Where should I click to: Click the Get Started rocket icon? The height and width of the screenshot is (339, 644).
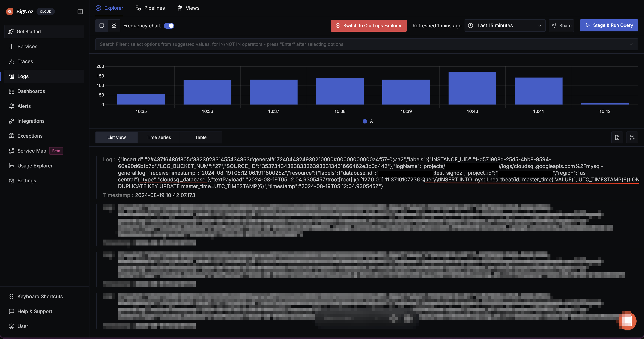pos(11,31)
